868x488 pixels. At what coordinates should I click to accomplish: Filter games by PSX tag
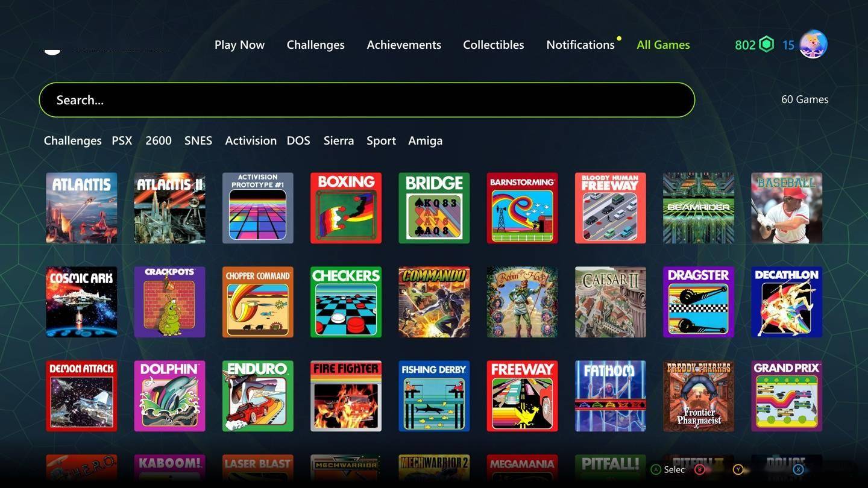[122, 140]
